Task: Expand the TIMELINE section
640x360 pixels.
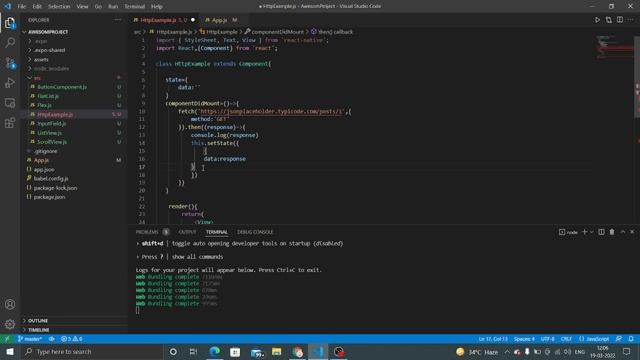Action: point(38,330)
